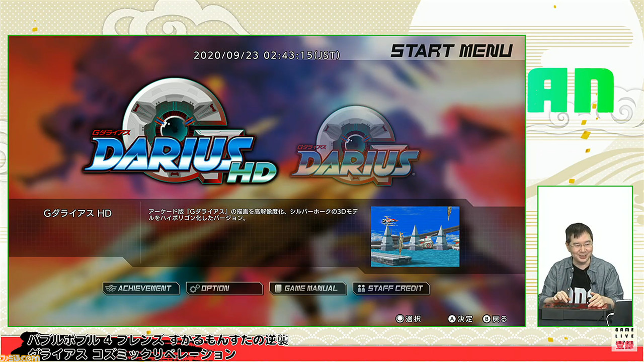This screenshot has height=362, width=644.
Task: Open the STAFF CREDIT button
Action: tap(391, 288)
